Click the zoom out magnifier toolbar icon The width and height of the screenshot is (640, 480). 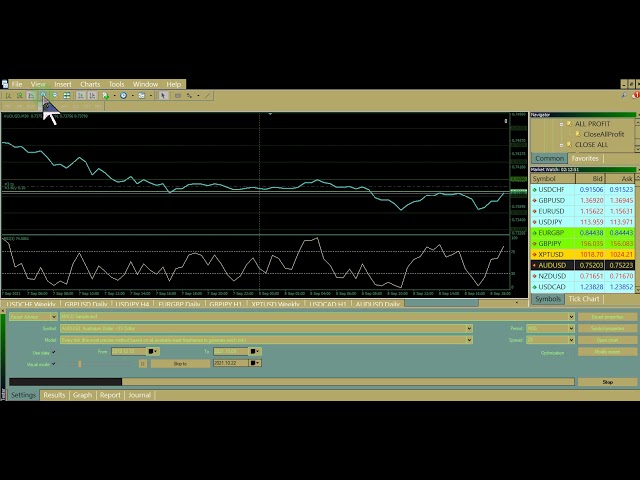tap(55, 96)
